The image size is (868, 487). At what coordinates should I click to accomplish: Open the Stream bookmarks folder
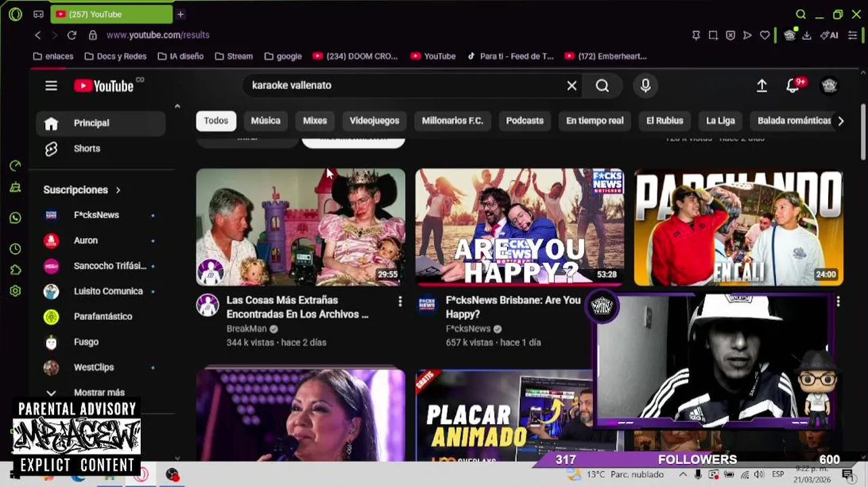(234, 56)
